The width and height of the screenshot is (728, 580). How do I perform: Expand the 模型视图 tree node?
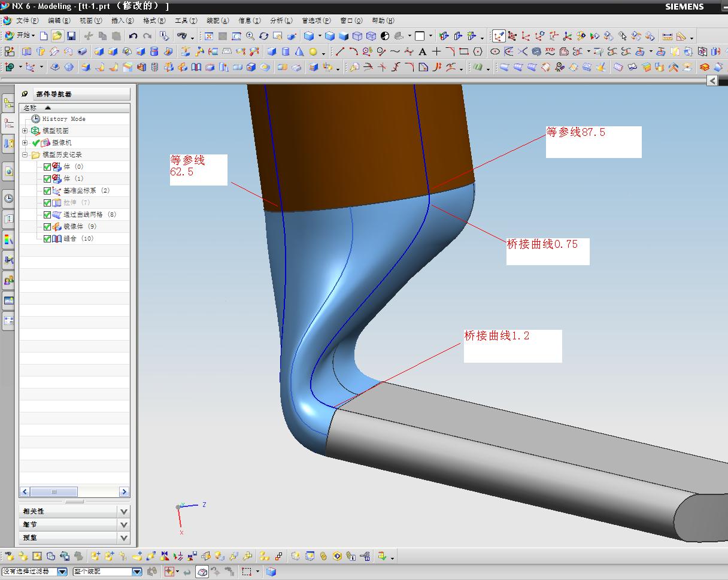25,131
